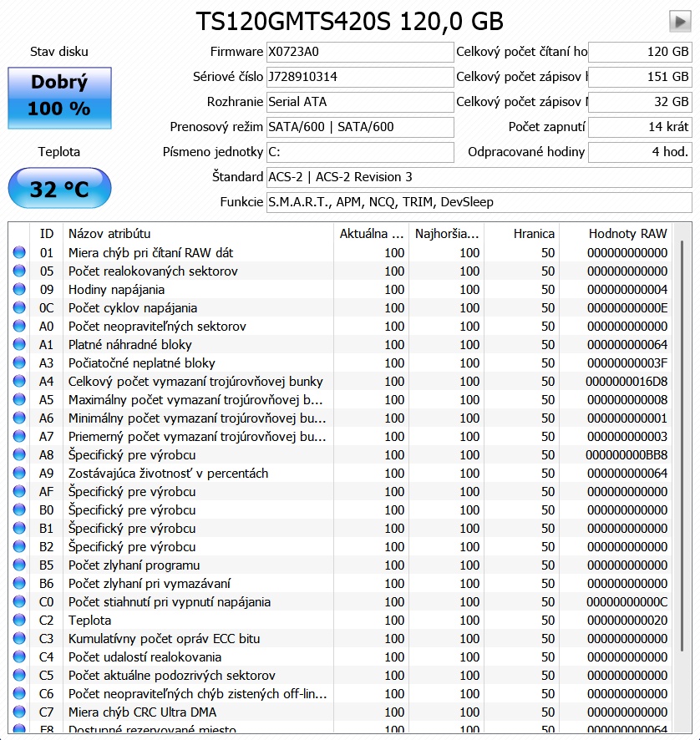Select the Sériové číslo field value

click(359, 77)
